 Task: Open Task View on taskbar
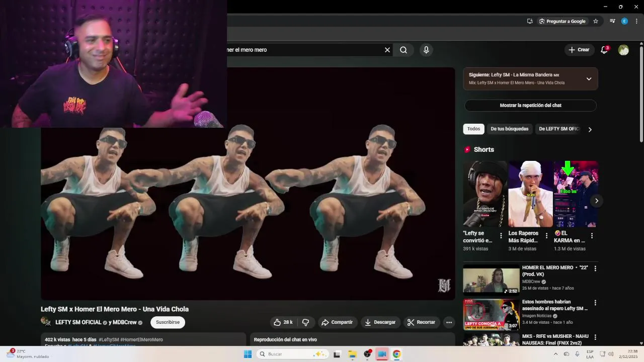[337, 354]
